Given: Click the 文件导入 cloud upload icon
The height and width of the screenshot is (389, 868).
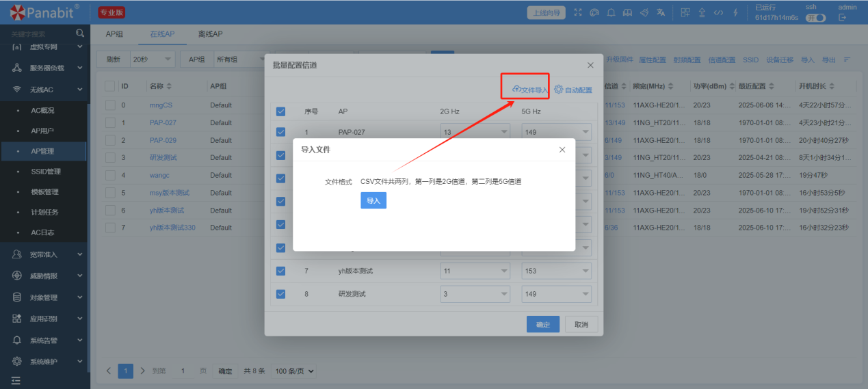Looking at the screenshot, I should coord(516,89).
